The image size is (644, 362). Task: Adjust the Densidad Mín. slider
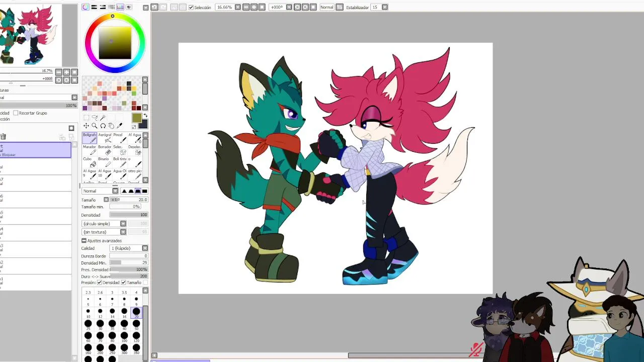[x=128, y=263]
